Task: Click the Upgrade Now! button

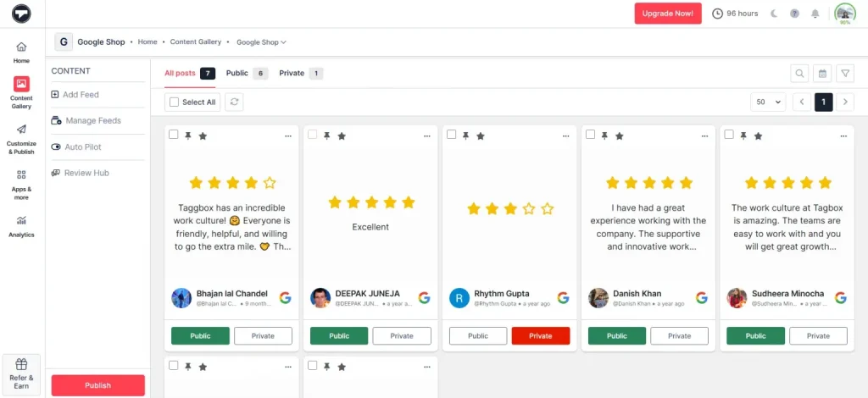Action: click(x=668, y=14)
